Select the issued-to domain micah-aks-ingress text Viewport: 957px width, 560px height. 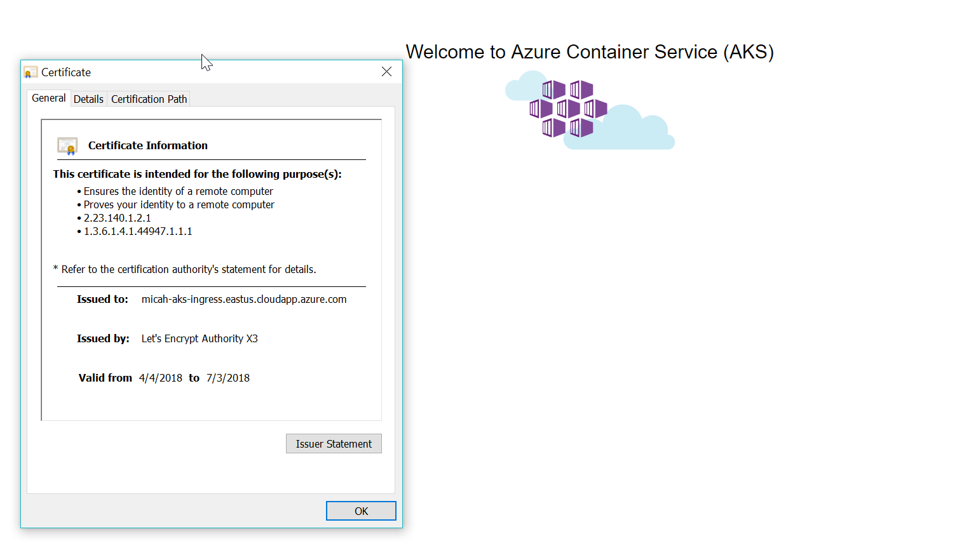click(x=244, y=299)
